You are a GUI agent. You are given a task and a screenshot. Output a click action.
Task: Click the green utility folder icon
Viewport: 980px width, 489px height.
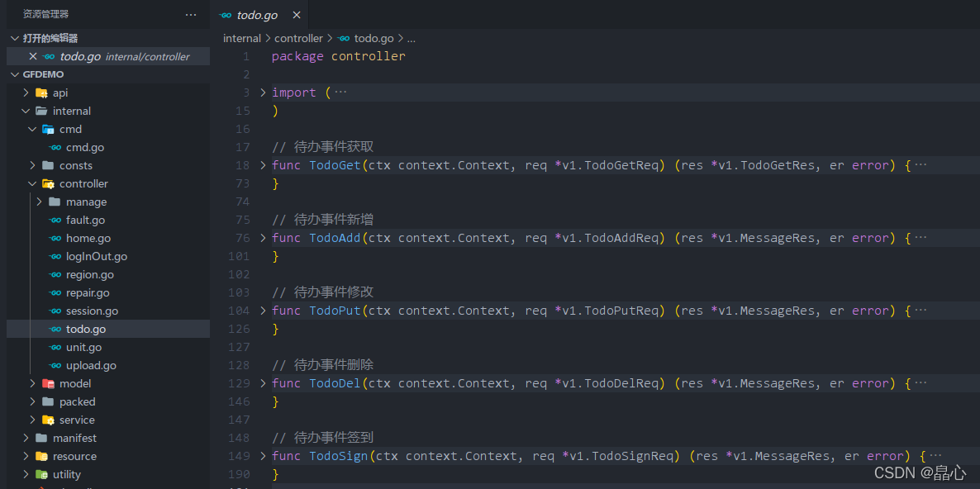(41, 474)
